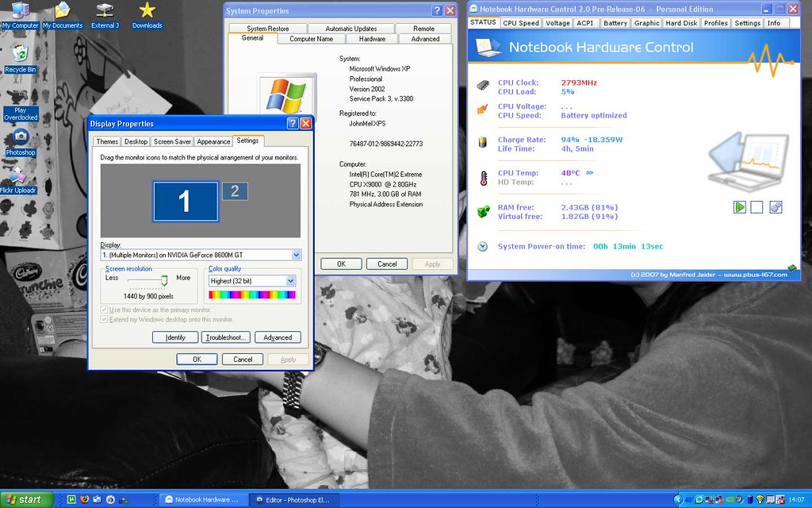Select the Play Overclocked desktop shortcut
The image size is (812, 508).
pyautogui.click(x=20, y=106)
